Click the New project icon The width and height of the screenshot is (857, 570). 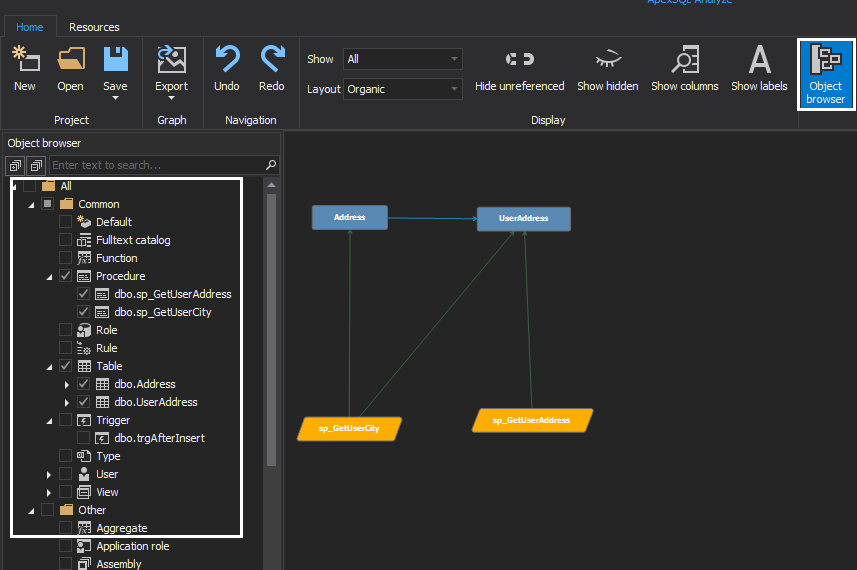click(25, 61)
